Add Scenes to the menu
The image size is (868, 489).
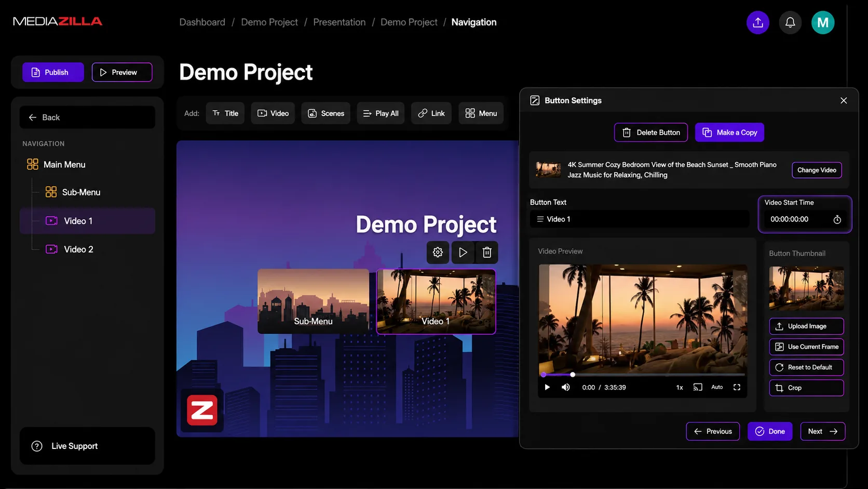click(x=326, y=113)
